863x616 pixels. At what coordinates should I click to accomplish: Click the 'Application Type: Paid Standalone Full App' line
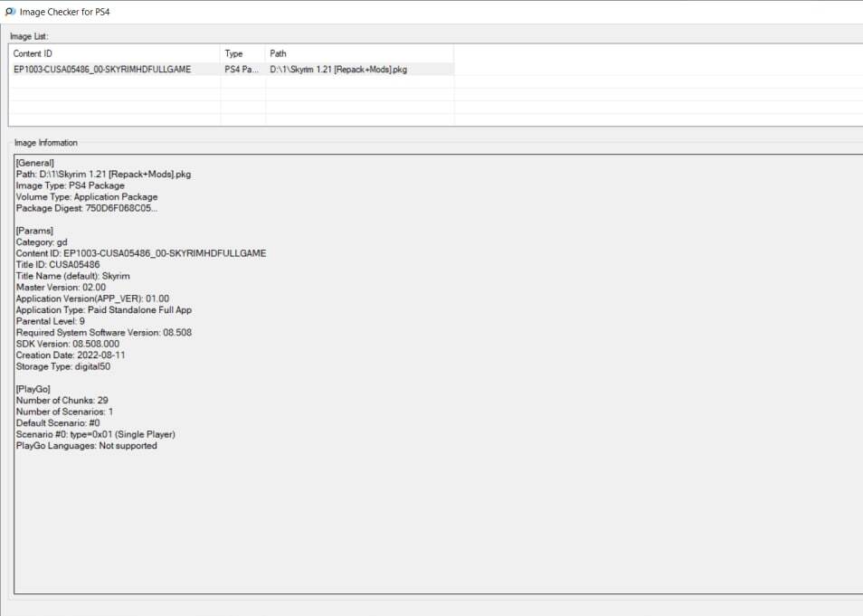[x=103, y=310]
